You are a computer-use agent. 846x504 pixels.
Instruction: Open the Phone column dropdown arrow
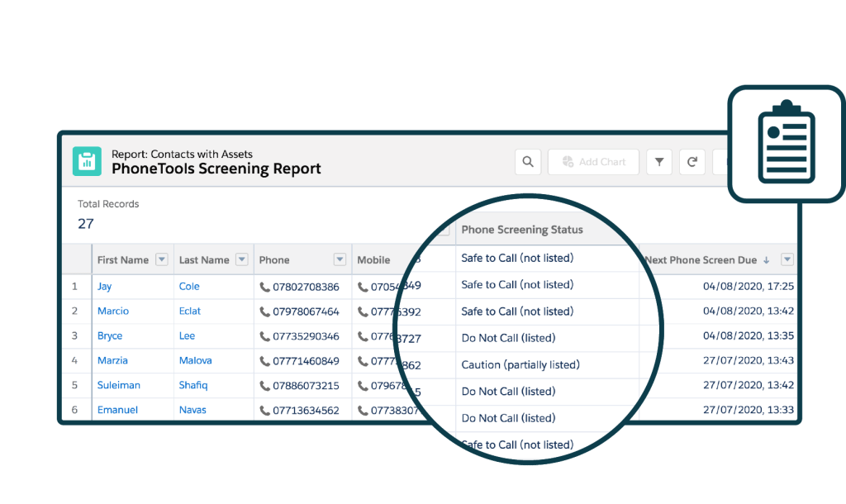[340, 259]
